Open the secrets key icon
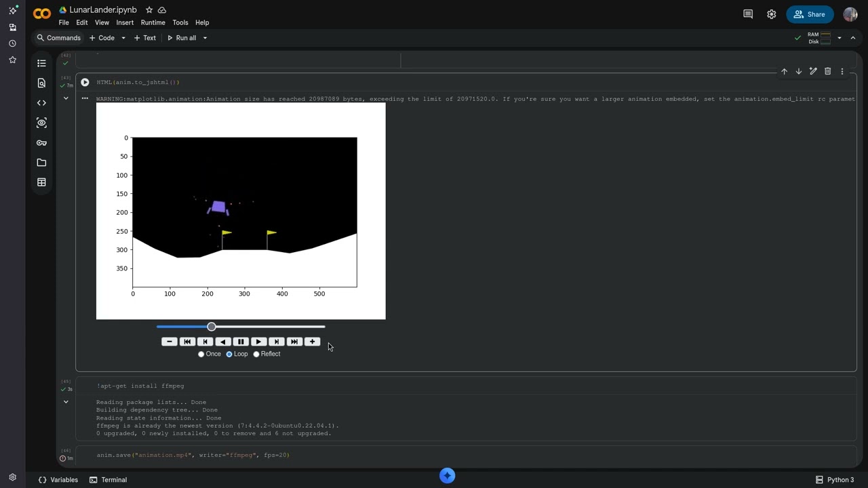The image size is (868, 488). [41, 142]
